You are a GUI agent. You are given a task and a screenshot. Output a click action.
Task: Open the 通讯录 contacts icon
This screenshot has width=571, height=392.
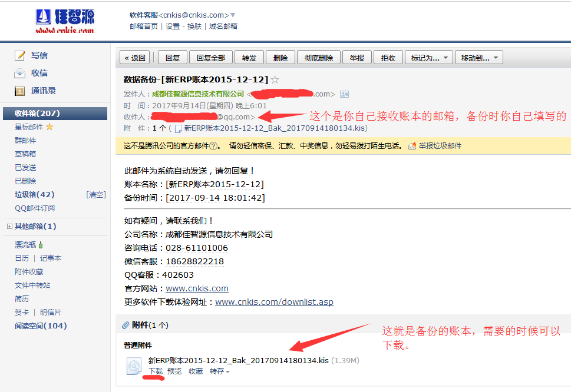click(x=18, y=91)
